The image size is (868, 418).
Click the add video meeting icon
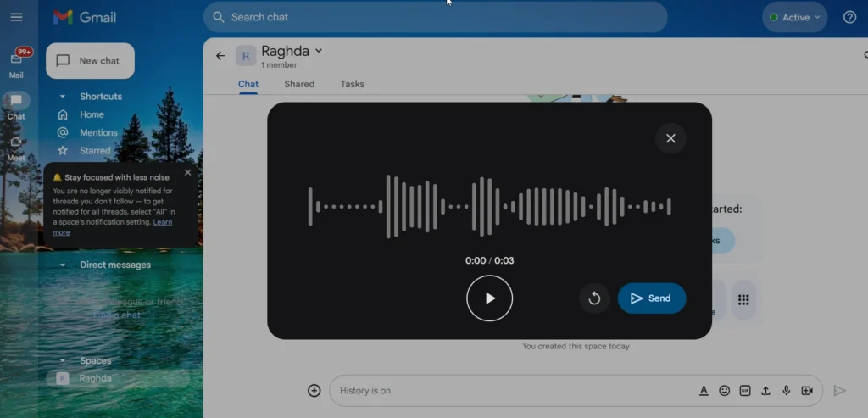[807, 391]
